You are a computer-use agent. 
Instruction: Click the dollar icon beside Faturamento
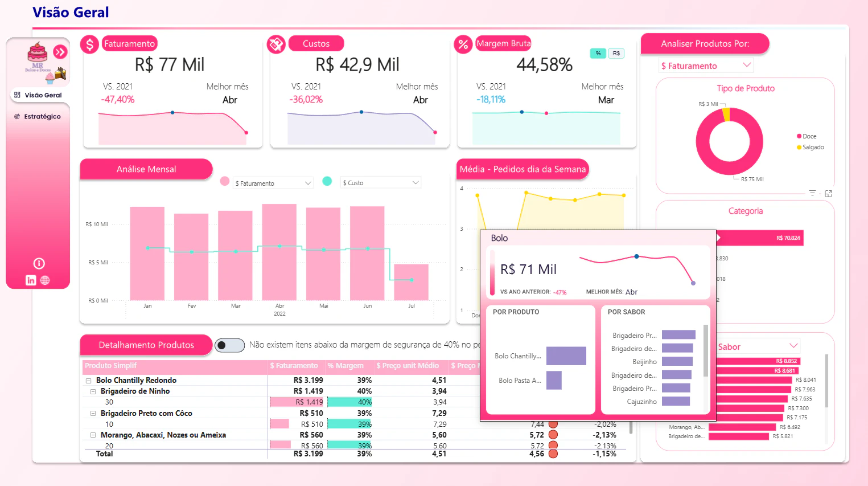click(x=89, y=44)
